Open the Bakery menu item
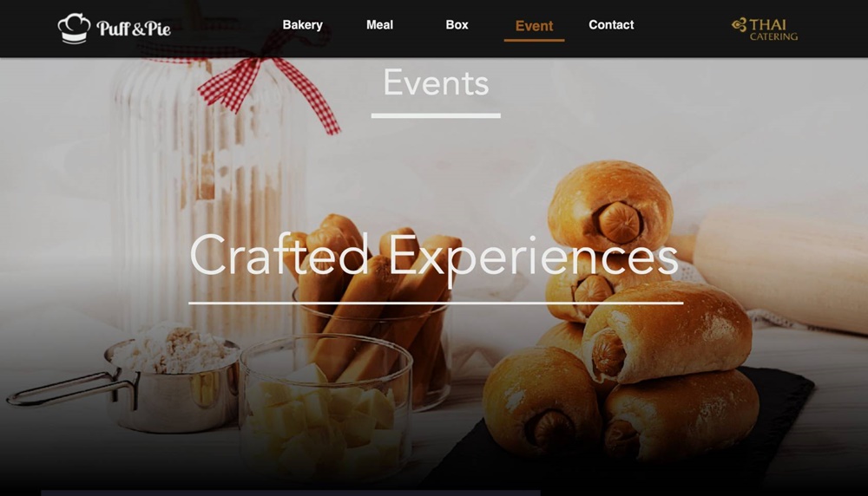868x496 pixels. (302, 25)
